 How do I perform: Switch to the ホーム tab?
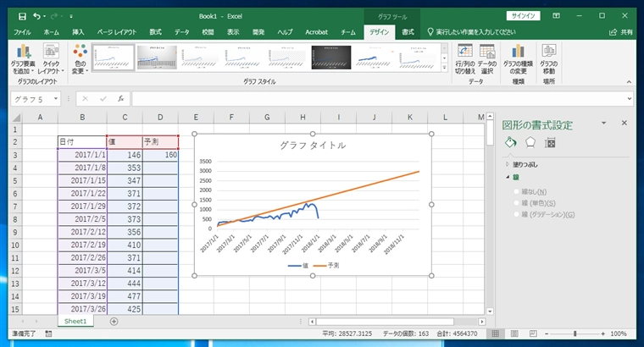coord(52,32)
